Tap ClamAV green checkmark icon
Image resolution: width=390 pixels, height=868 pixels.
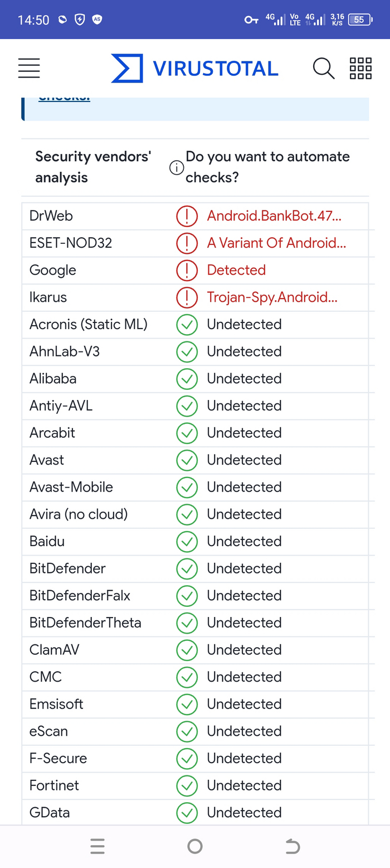click(x=187, y=650)
